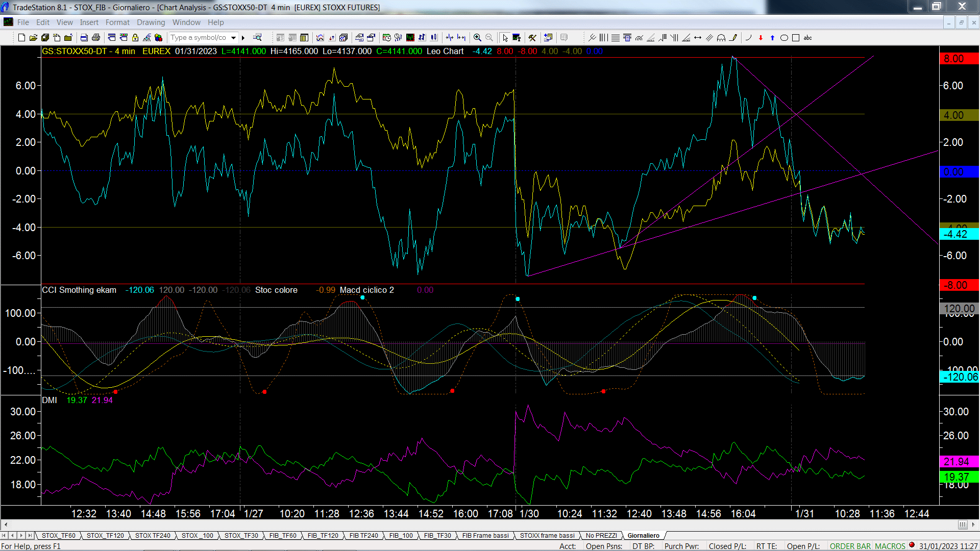Select the Pointer arrow tool
980x551 pixels.
(505, 38)
